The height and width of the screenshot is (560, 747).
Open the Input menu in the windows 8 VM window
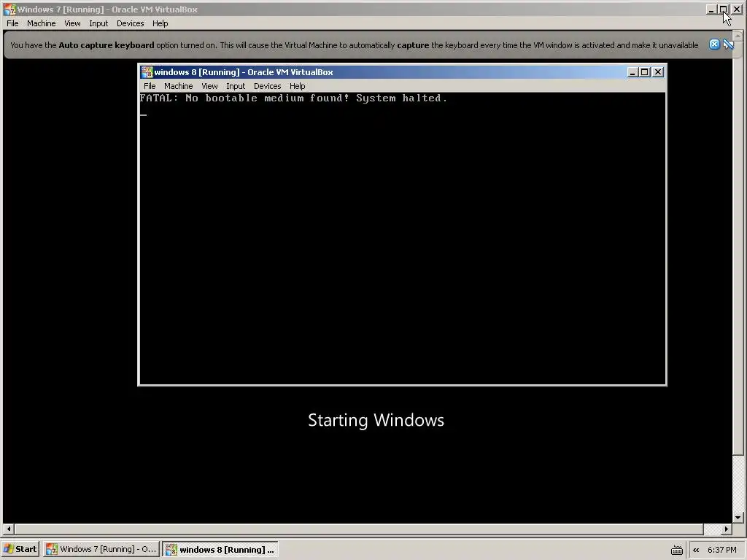[x=236, y=86]
